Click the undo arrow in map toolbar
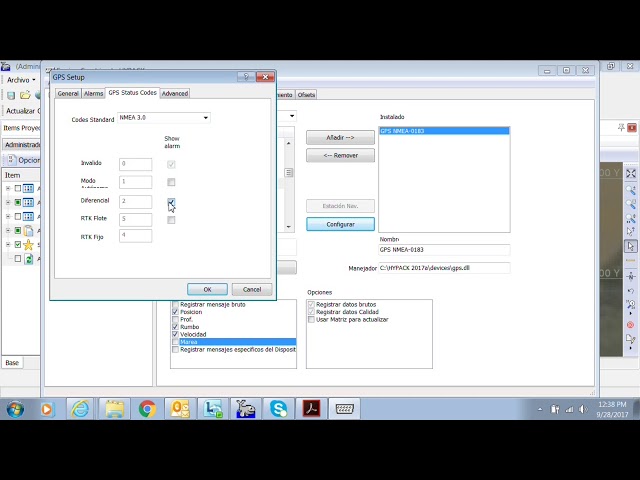The width and height of the screenshot is (640, 480). tap(631, 291)
